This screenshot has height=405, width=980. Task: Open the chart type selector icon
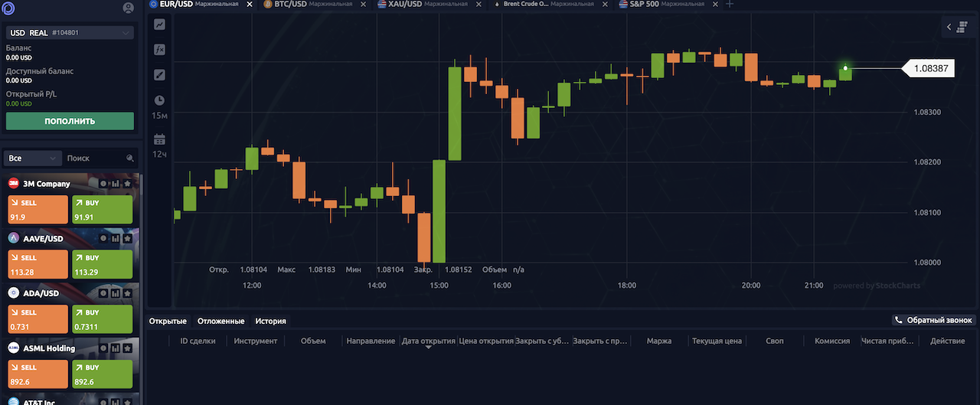coord(159,24)
